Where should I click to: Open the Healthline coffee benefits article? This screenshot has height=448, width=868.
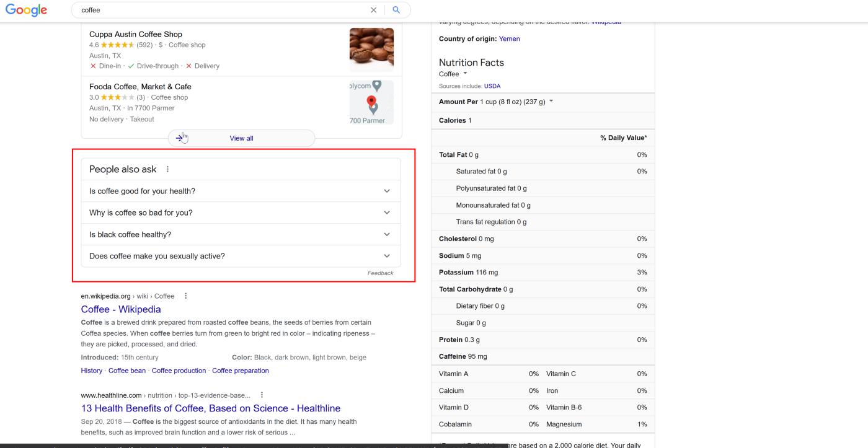(210, 408)
